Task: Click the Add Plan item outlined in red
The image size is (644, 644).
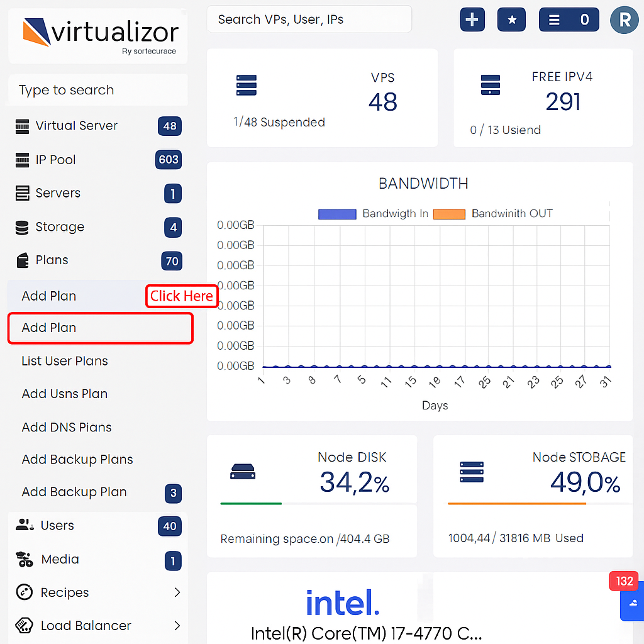Action: tap(99, 328)
